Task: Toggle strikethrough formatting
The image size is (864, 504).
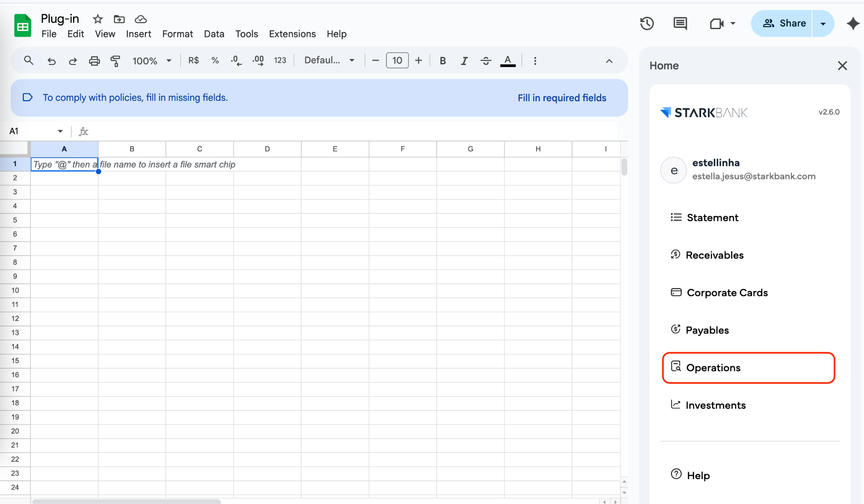Action: tap(486, 61)
